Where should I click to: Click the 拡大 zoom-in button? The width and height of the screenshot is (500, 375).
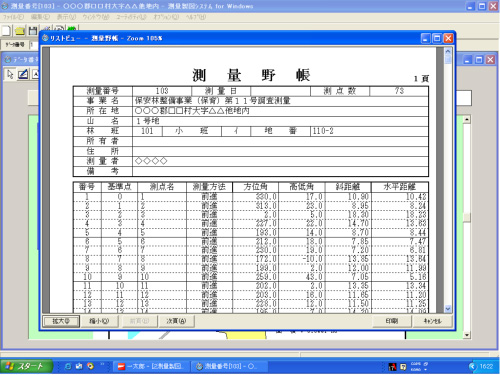tap(61, 321)
